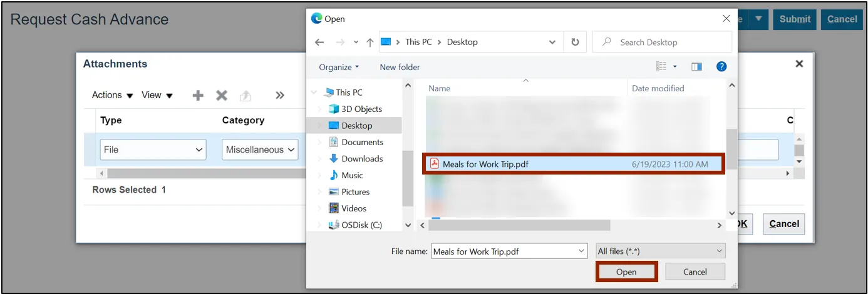Click Cancel in Attachments dialog
The width and height of the screenshot is (868, 294).
[x=784, y=224]
